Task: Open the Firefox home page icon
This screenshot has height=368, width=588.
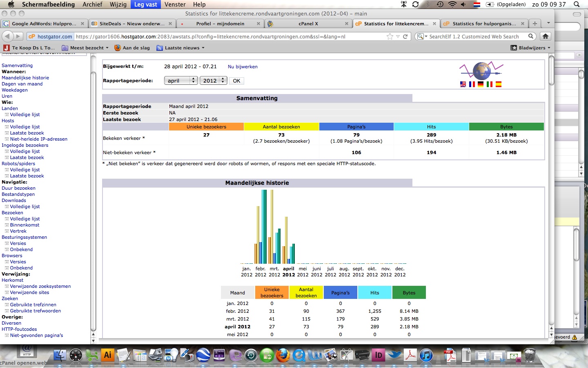Action: coord(546,36)
